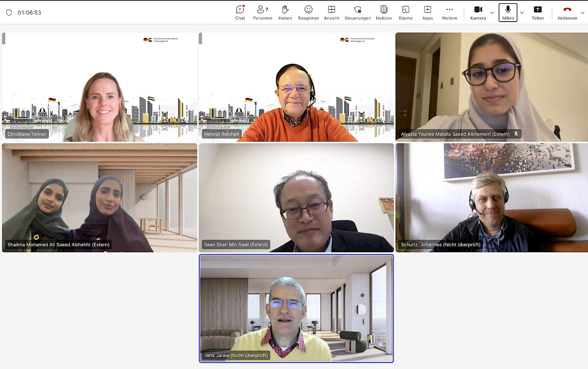Show the Personen participants list
588x369 pixels.
pyautogui.click(x=262, y=12)
